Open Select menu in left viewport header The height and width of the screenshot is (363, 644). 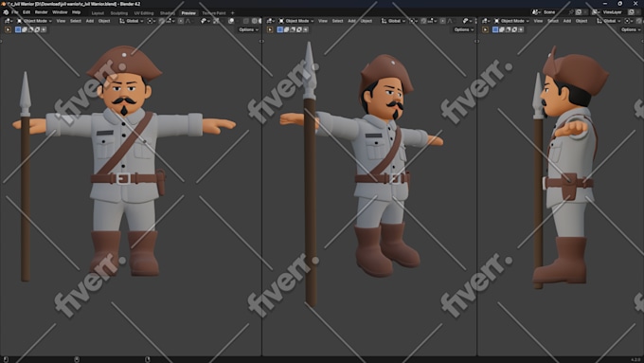[76, 21]
